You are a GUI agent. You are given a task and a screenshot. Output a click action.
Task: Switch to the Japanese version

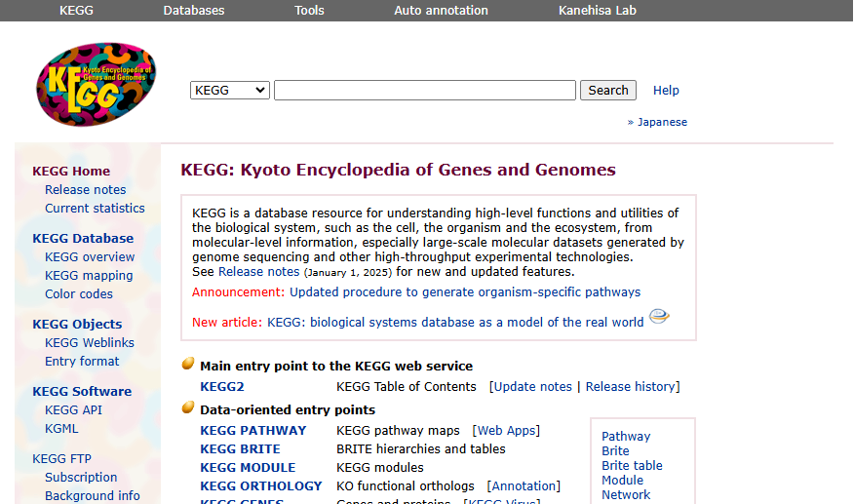662,122
